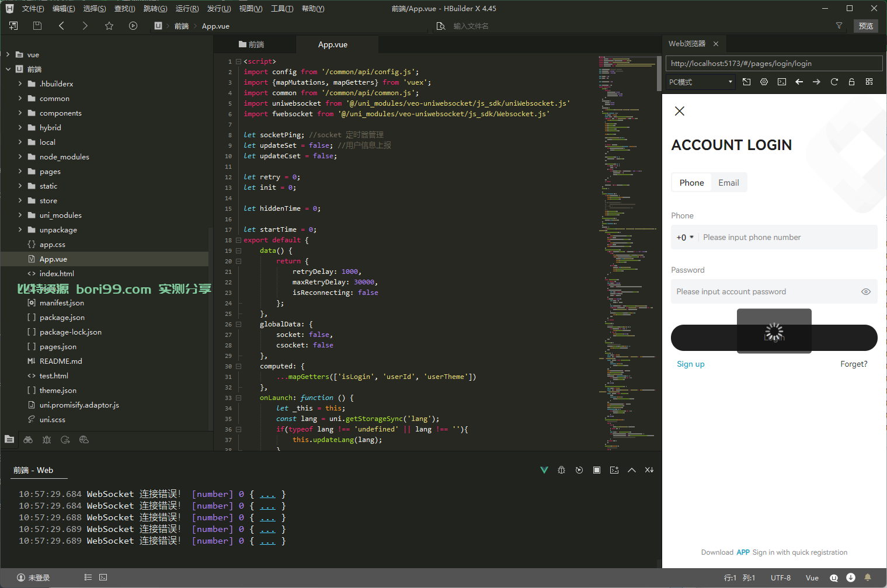
Task: Collapse the 前端 project root folder
Action: [8, 69]
